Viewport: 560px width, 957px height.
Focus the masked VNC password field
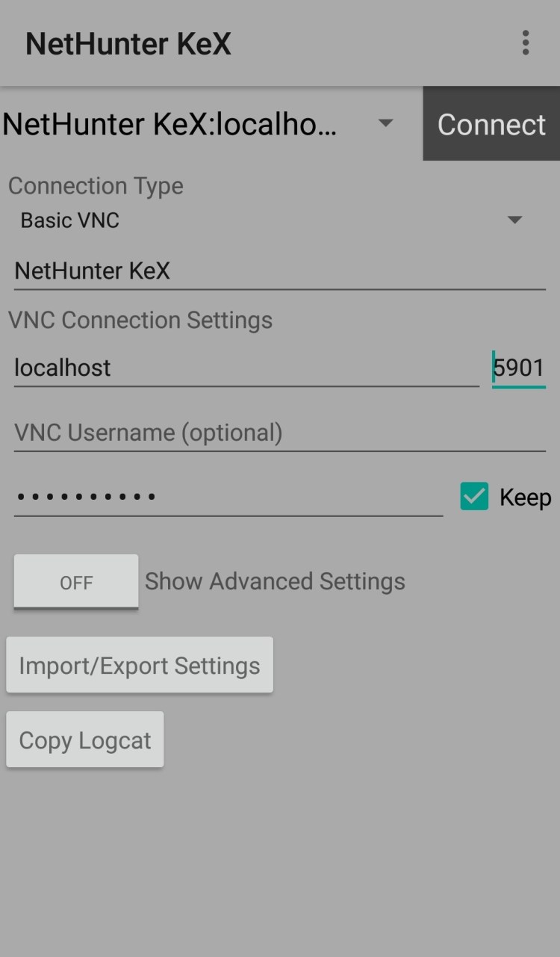pyautogui.click(x=228, y=496)
